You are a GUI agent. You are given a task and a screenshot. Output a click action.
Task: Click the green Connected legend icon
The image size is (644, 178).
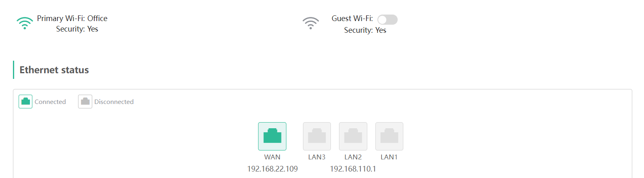(x=25, y=102)
